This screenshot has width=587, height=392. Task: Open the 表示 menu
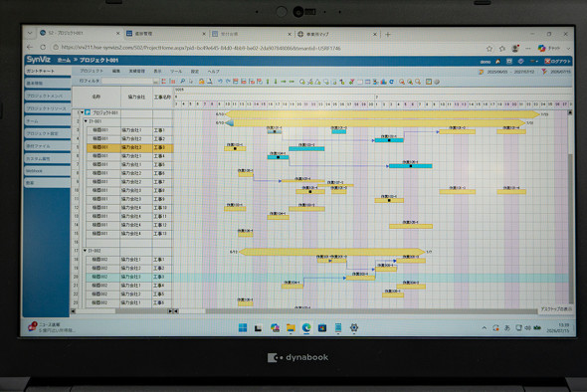click(x=157, y=71)
